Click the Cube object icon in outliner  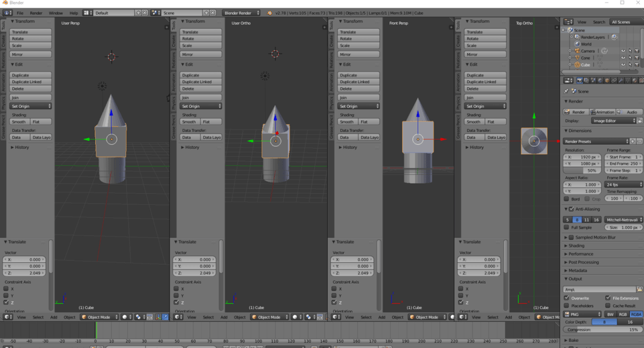(578, 64)
